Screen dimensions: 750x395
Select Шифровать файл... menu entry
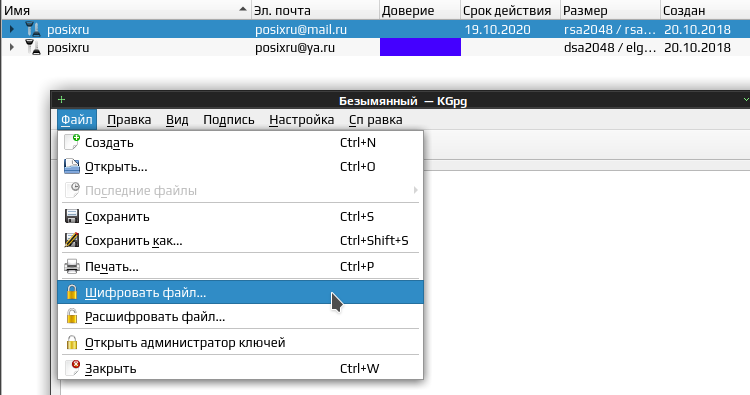[x=240, y=292]
